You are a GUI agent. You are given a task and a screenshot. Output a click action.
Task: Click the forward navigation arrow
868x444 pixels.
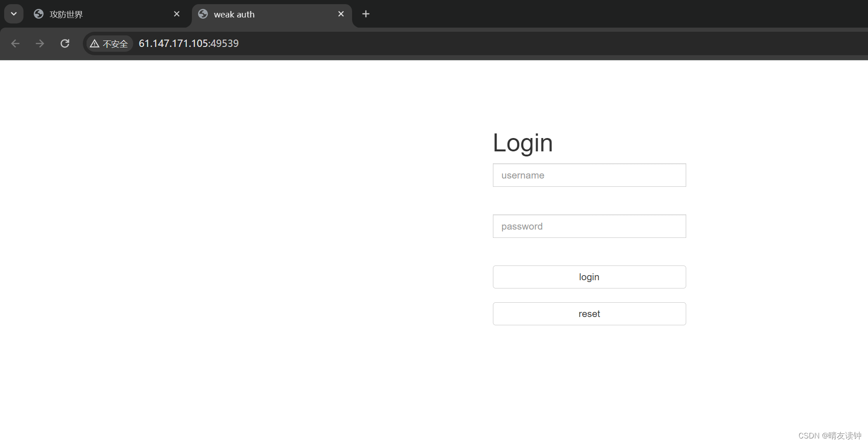(x=40, y=43)
